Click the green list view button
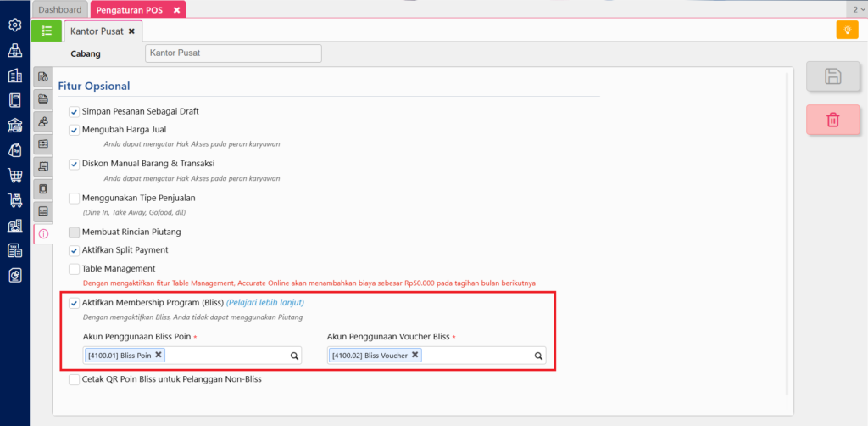868x426 pixels. coord(46,31)
